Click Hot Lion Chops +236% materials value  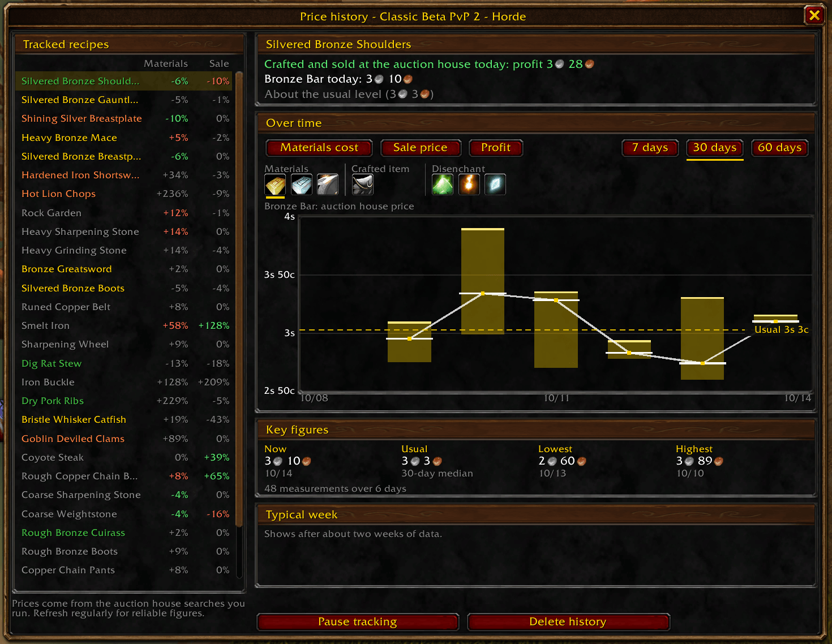click(x=172, y=194)
